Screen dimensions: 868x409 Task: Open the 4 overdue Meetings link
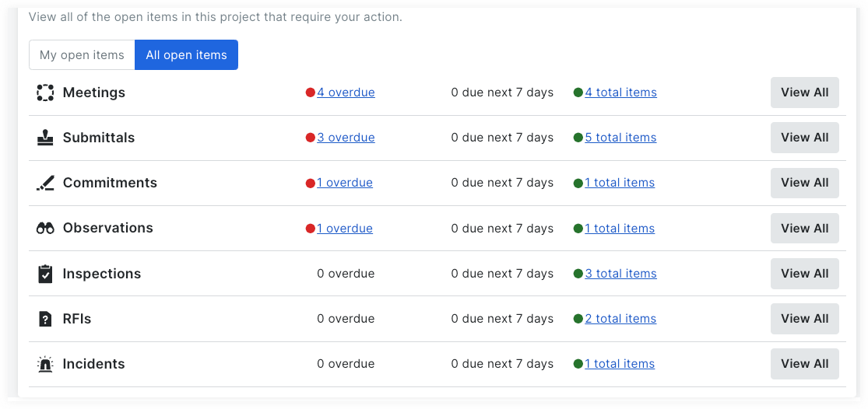click(x=346, y=93)
